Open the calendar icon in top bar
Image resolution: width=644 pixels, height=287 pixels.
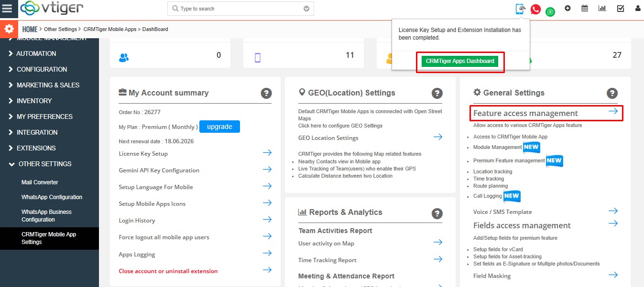(x=584, y=8)
